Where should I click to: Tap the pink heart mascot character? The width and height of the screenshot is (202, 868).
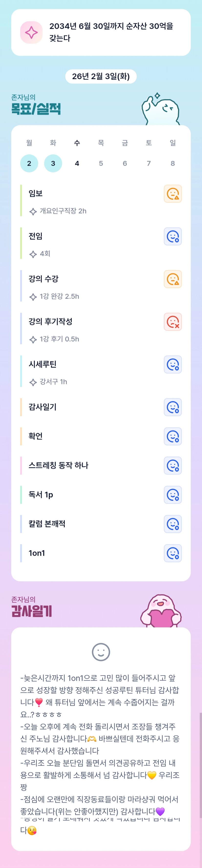click(x=161, y=612)
